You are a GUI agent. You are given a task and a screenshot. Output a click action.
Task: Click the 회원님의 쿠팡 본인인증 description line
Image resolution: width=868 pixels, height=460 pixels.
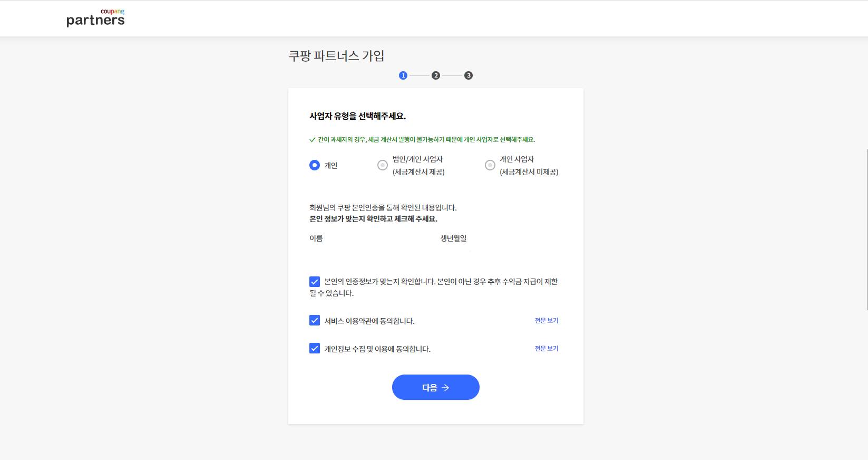coord(383,208)
